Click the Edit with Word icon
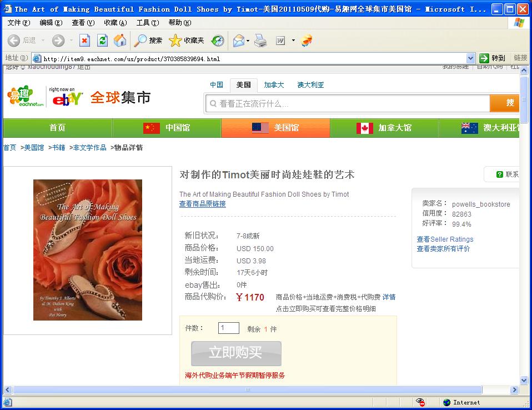The image size is (532, 410). (x=280, y=41)
